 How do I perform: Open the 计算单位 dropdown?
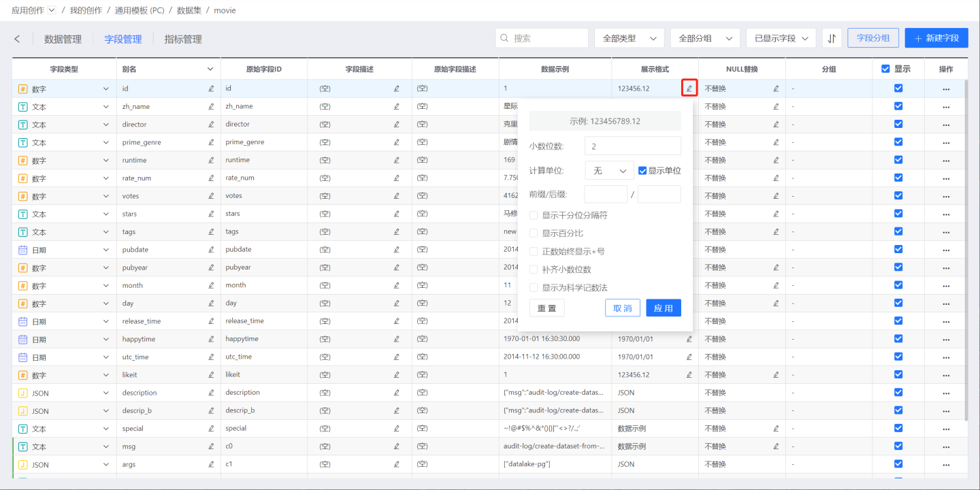click(x=609, y=171)
